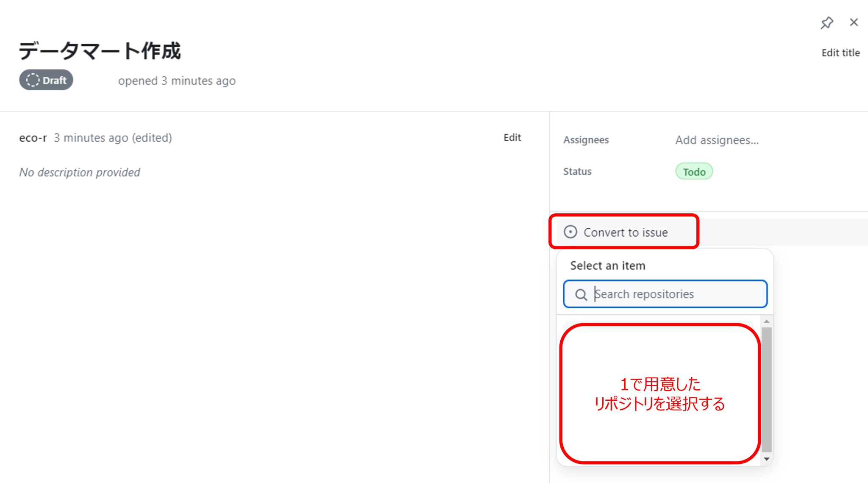Click the magnifying glass in search repositories
Image resolution: width=868 pixels, height=483 pixels.
pyautogui.click(x=581, y=294)
